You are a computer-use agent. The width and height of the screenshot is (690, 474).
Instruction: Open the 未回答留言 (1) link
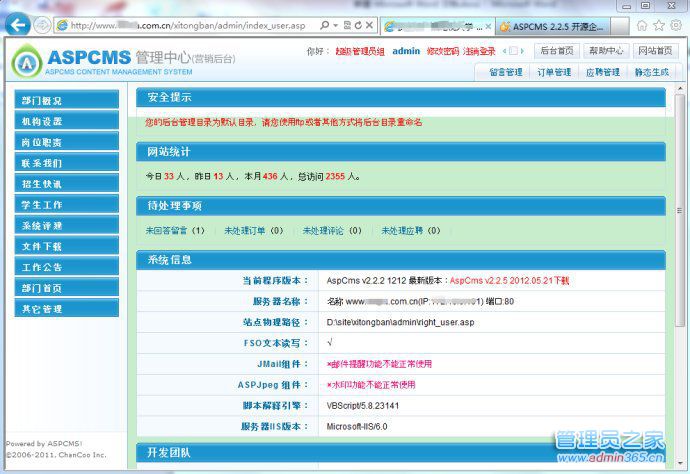pos(175,231)
